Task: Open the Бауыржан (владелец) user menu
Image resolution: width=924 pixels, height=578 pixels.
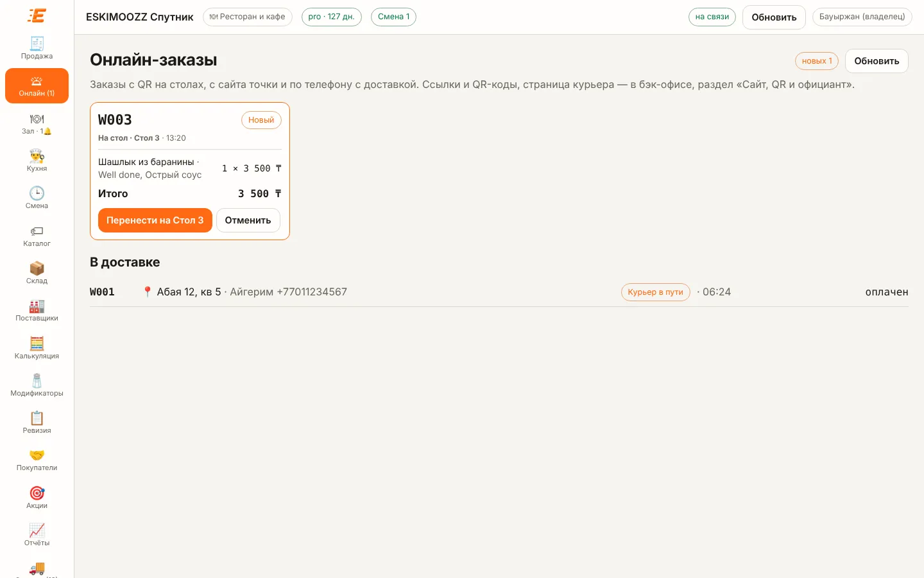Action: (862, 17)
